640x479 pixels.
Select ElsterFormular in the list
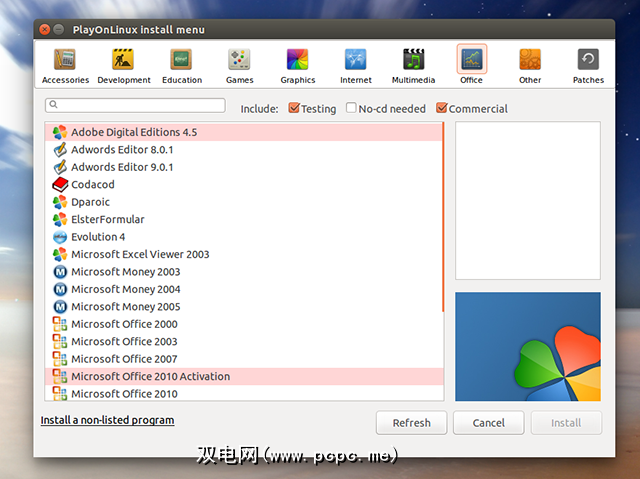pos(244,220)
